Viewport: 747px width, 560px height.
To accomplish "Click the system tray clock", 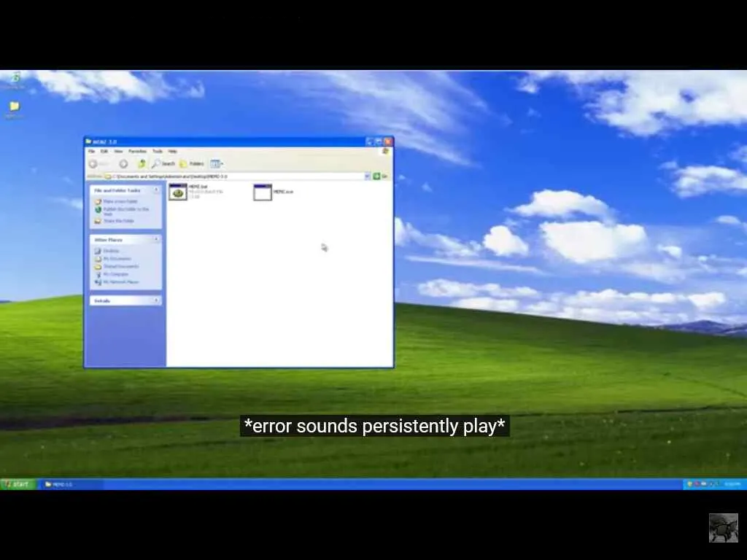I will click(732, 484).
